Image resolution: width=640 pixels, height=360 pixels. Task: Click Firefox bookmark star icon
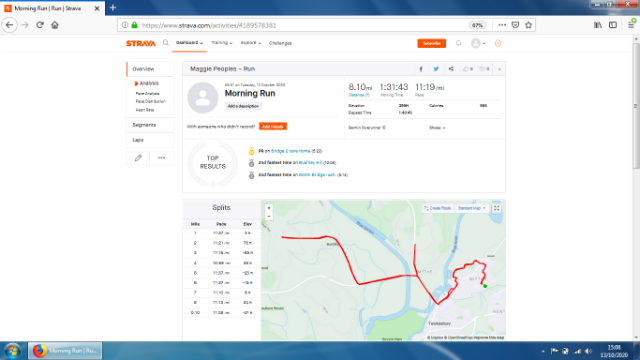pyautogui.click(x=529, y=25)
